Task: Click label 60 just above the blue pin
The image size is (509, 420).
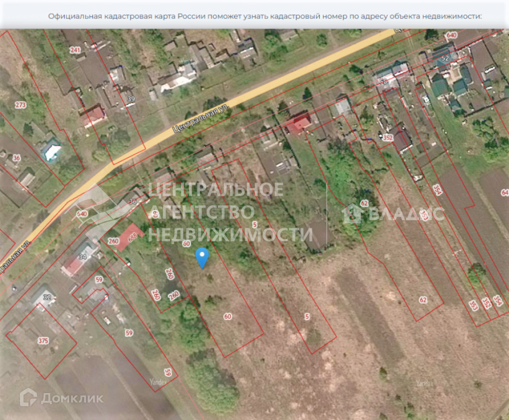Action: click(x=186, y=244)
